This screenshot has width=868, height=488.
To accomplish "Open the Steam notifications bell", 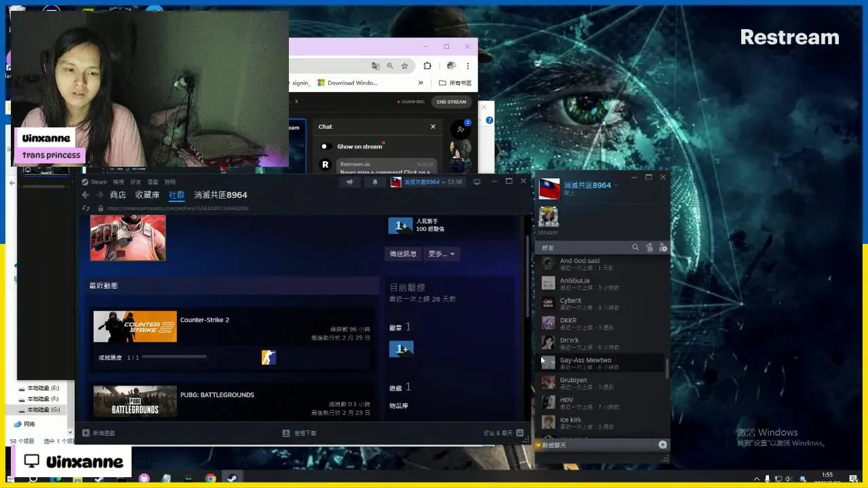I will point(375,182).
